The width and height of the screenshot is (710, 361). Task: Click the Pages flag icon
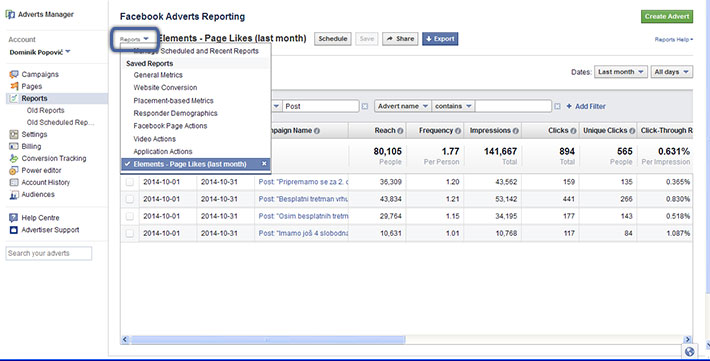coord(14,86)
